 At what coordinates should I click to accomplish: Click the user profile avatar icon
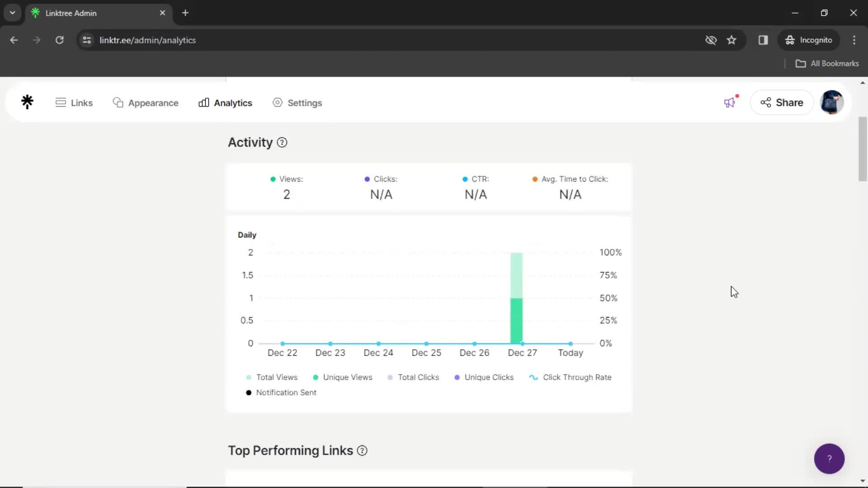(x=832, y=103)
